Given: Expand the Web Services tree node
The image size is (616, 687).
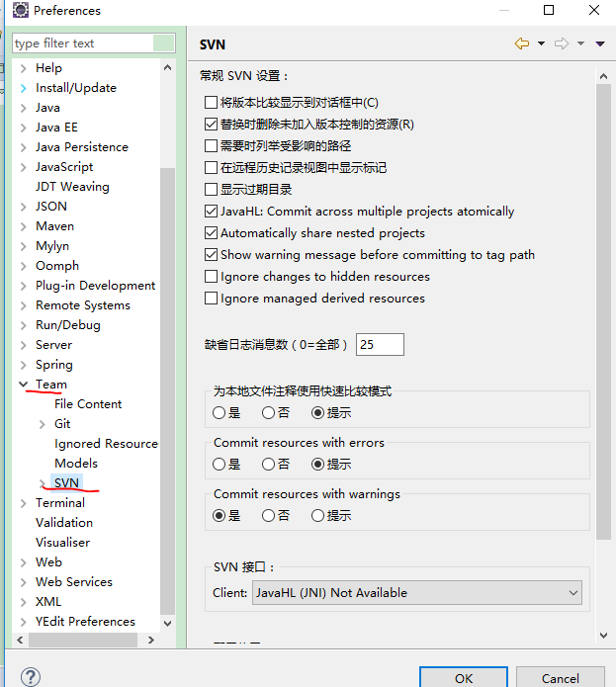Looking at the screenshot, I should tap(24, 582).
